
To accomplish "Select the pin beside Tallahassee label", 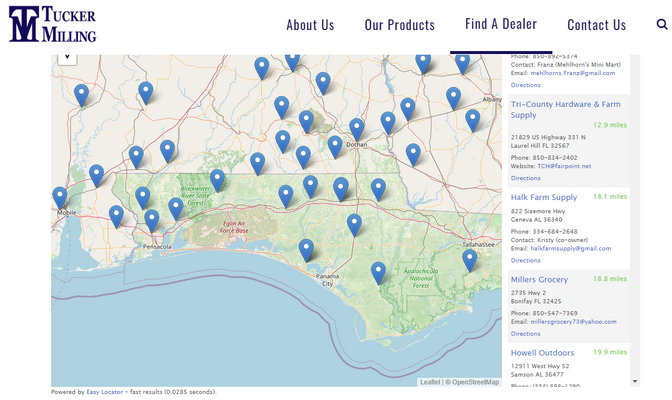I will click(x=470, y=261).
